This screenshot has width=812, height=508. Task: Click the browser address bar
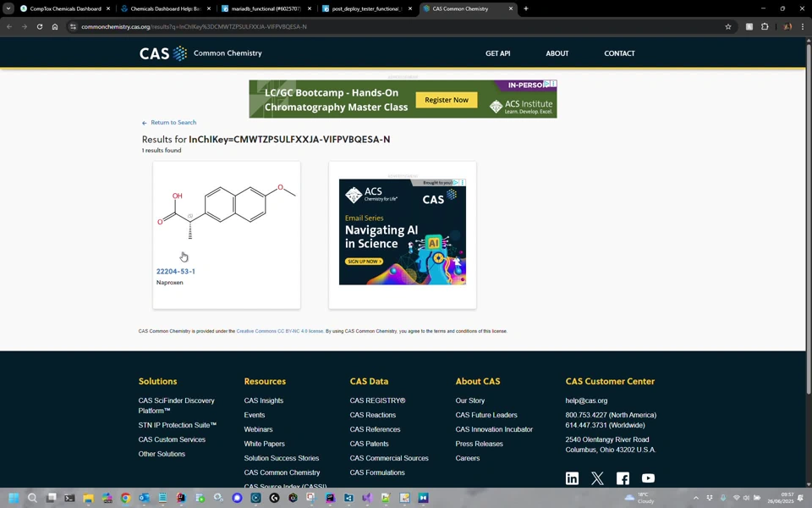point(381,26)
